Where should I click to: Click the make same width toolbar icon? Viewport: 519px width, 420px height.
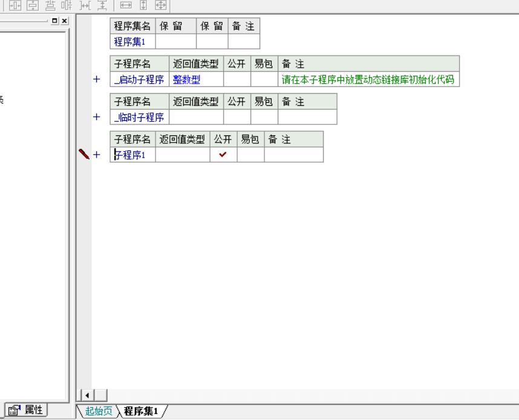[126, 5]
